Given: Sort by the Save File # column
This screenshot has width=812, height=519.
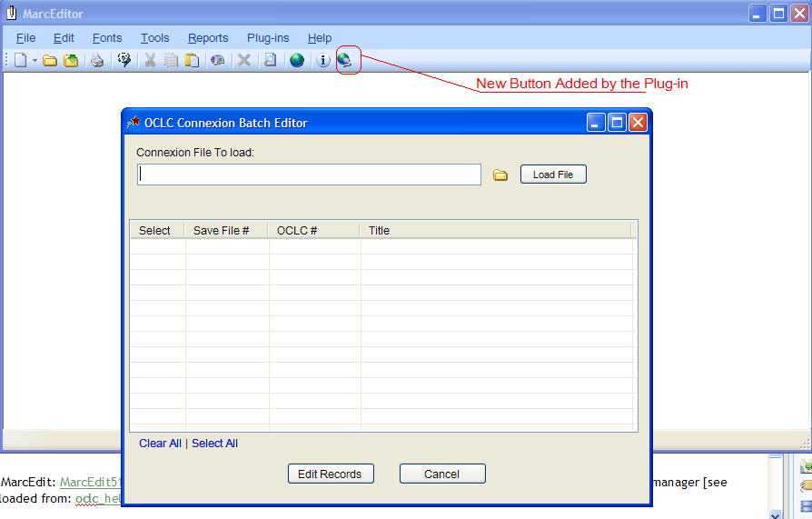Looking at the screenshot, I should (x=227, y=230).
